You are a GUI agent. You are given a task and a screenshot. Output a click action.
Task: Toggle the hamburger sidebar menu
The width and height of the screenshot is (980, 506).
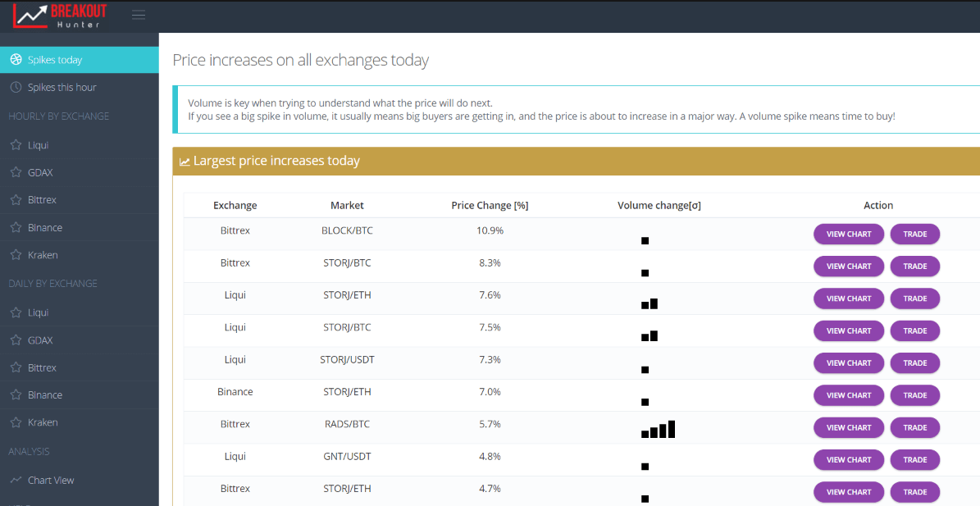[139, 15]
